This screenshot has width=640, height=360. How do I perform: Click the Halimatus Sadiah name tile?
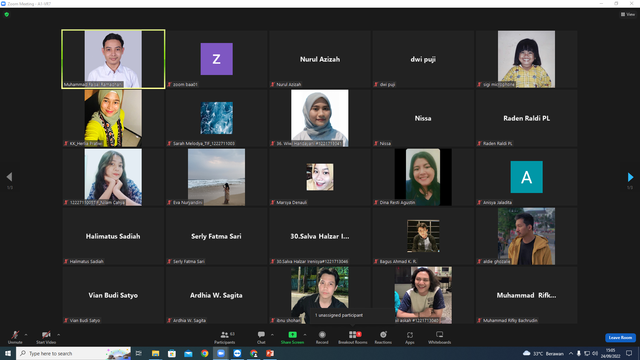113,236
